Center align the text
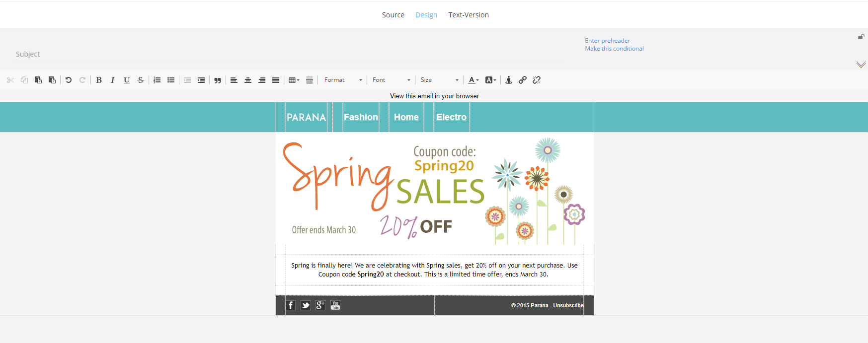Image resolution: width=868 pixels, height=343 pixels. pos(248,80)
